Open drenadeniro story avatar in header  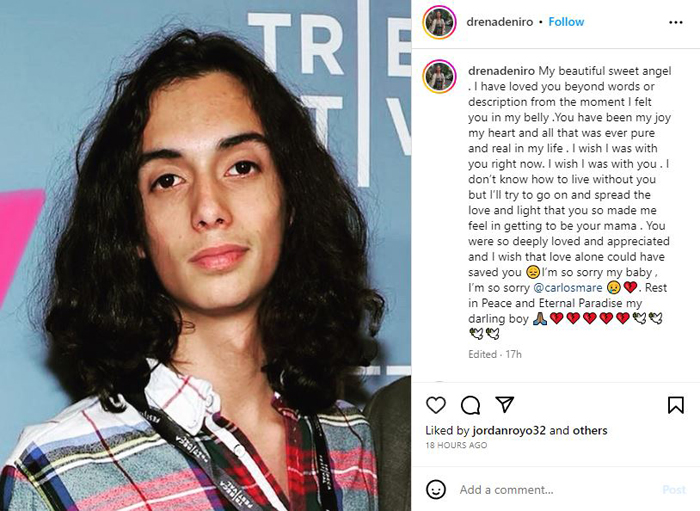pos(439,22)
